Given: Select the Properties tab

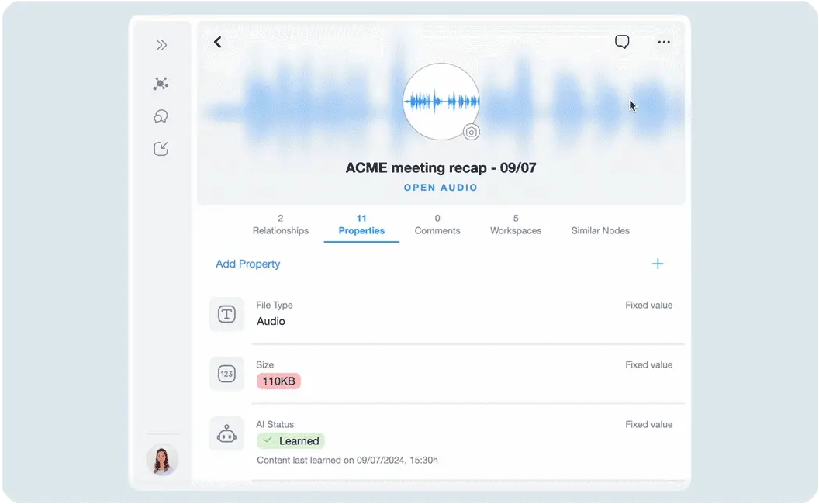Looking at the screenshot, I should pos(361,225).
